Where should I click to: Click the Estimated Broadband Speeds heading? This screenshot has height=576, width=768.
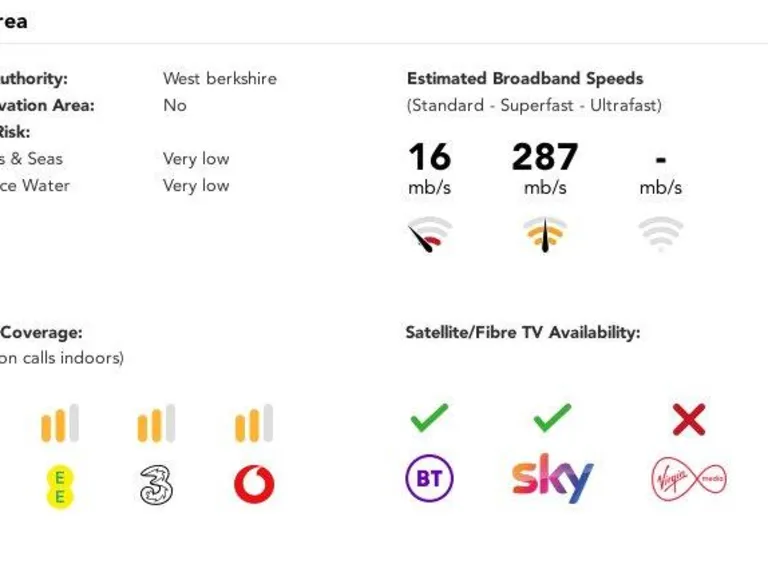point(525,78)
